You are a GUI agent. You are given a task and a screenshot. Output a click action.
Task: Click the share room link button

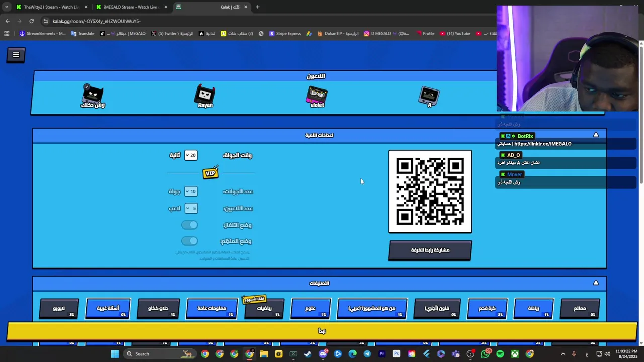coord(430,250)
